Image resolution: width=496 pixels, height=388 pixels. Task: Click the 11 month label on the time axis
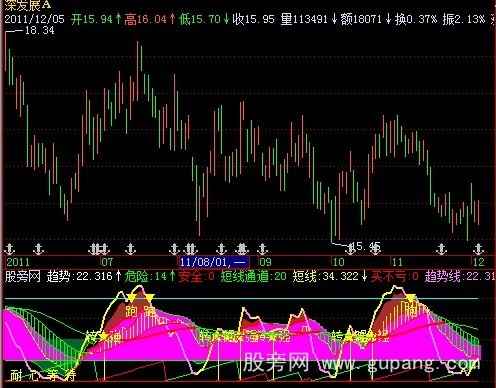(x=397, y=262)
